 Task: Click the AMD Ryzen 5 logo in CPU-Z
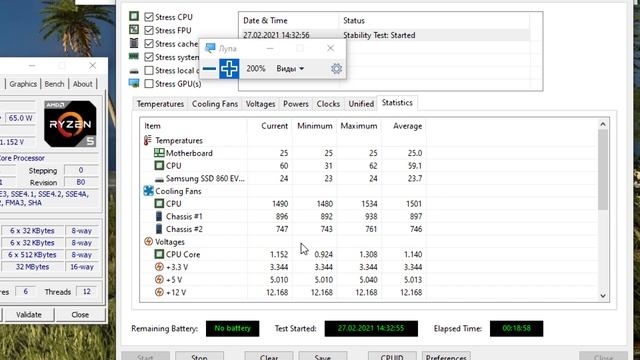point(70,124)
